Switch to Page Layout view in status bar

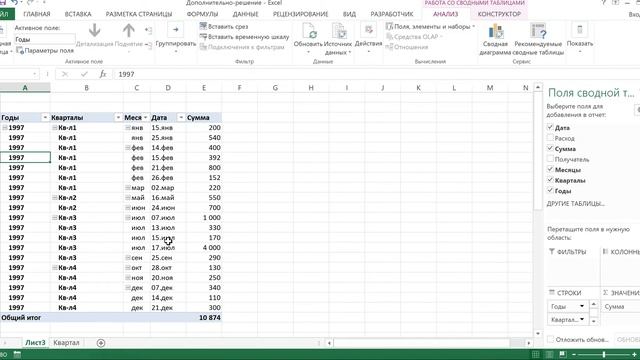[x=549, y=354]
